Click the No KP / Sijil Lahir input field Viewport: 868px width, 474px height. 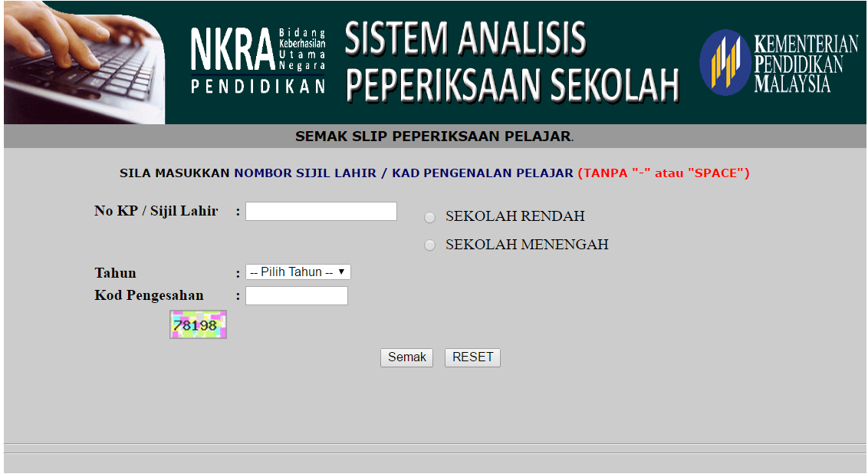click(x=321, y=212)
